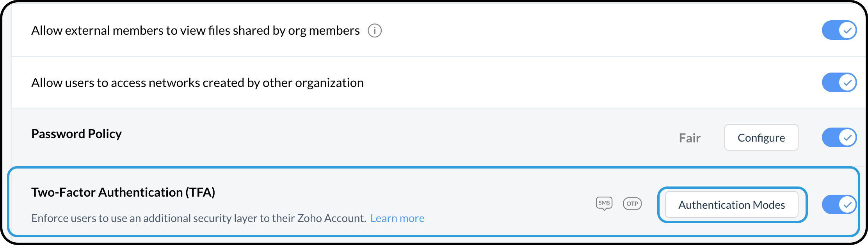
Task: Open the Password Policy Configure button
Action: [x=761, y=138]
